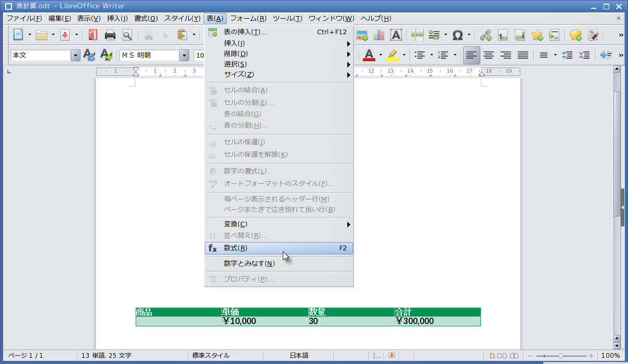Click the Open folder icon
The image size is (628, 364).
(42, 35)
